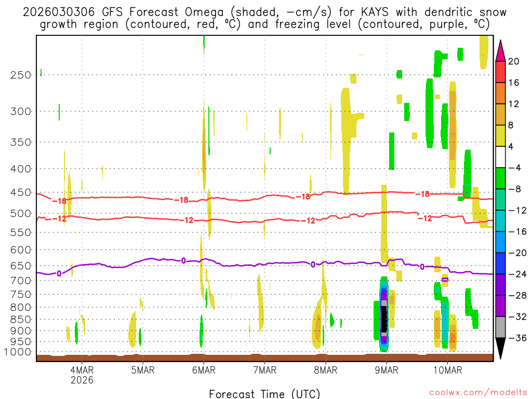The width and height of the screenshot is (532, 399).
Task: Click the 1000 pressure level label
Action: 18,352
